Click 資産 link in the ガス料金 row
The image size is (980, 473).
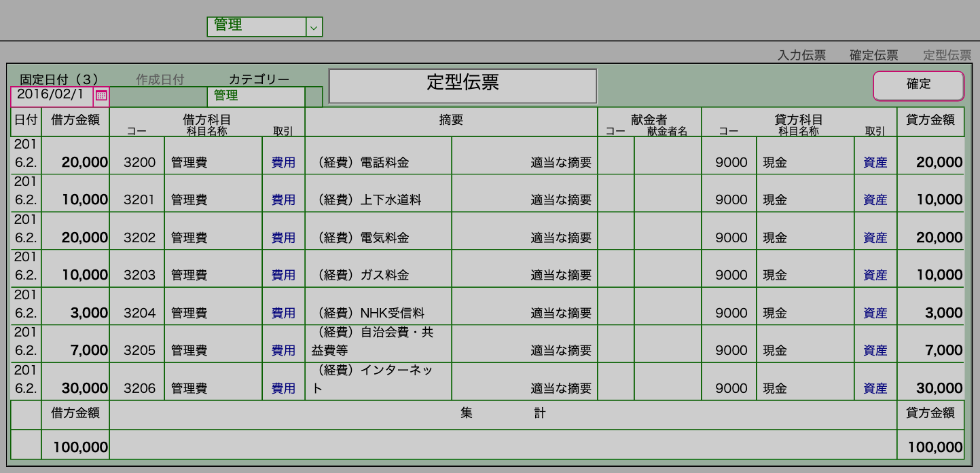(875, 276)
